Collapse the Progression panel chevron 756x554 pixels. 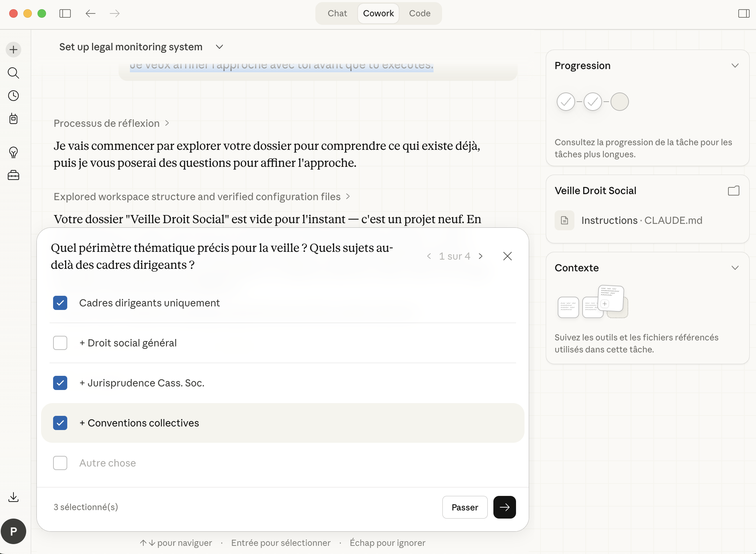735,65
